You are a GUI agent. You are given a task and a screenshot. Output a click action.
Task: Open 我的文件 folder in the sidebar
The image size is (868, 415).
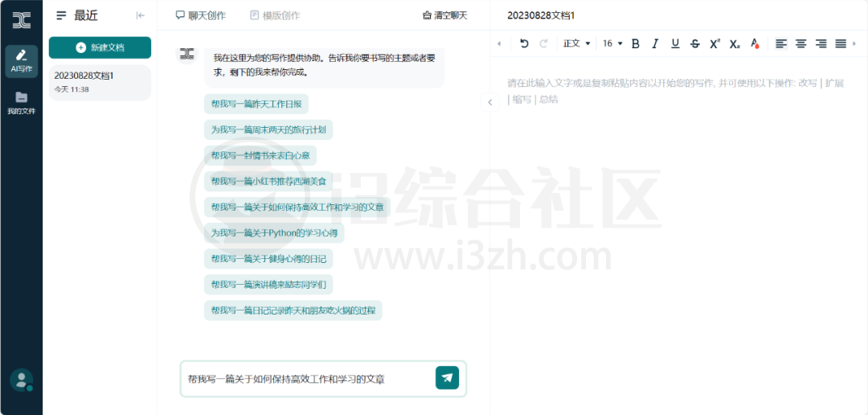(22, 102)
